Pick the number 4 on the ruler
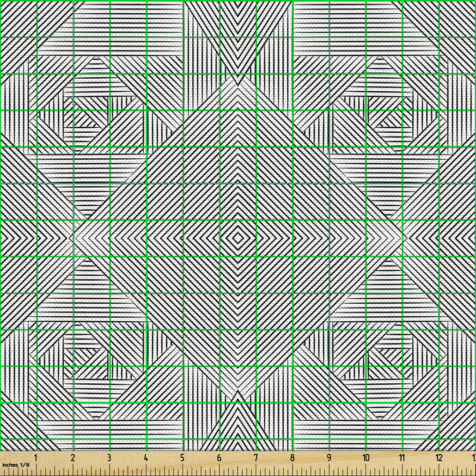 pos(146,458)
